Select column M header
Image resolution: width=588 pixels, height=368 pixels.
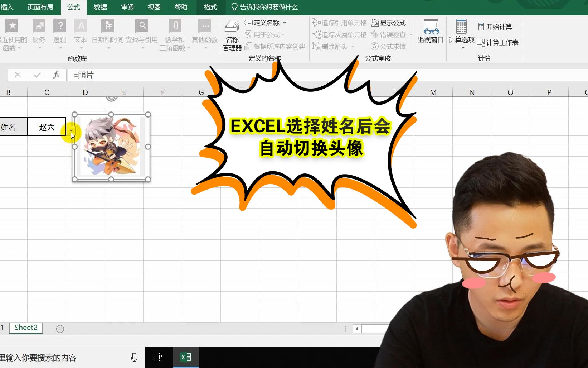[x=433, y=92]
